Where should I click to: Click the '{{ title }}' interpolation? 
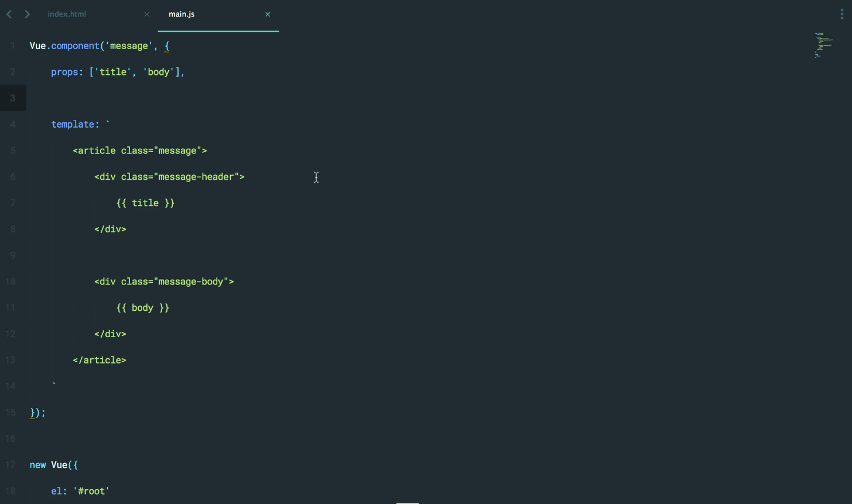point(145,203)
